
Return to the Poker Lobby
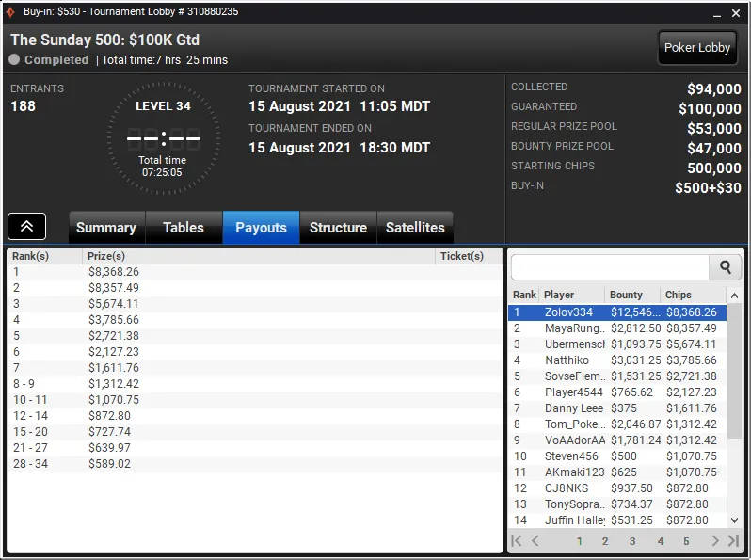697,48
